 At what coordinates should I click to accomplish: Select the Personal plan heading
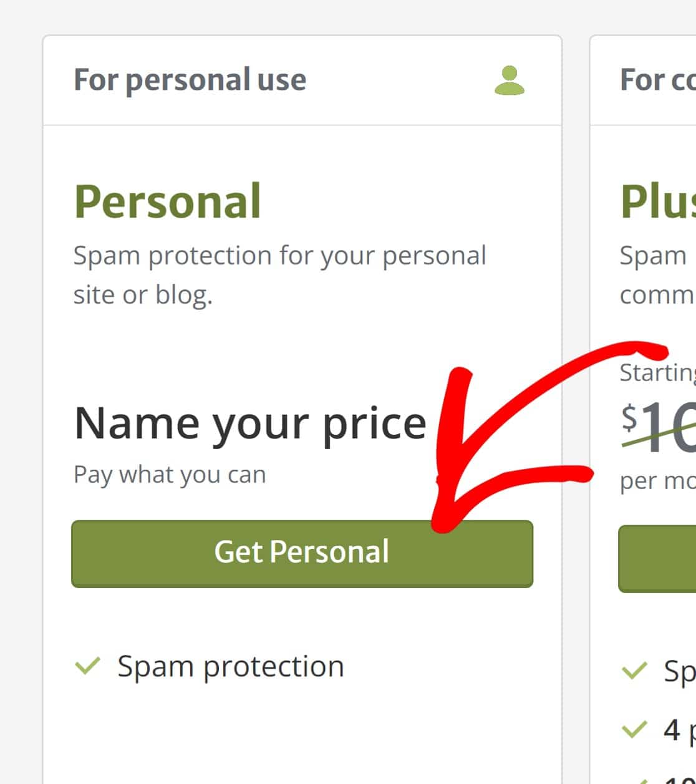click(167, 201)
